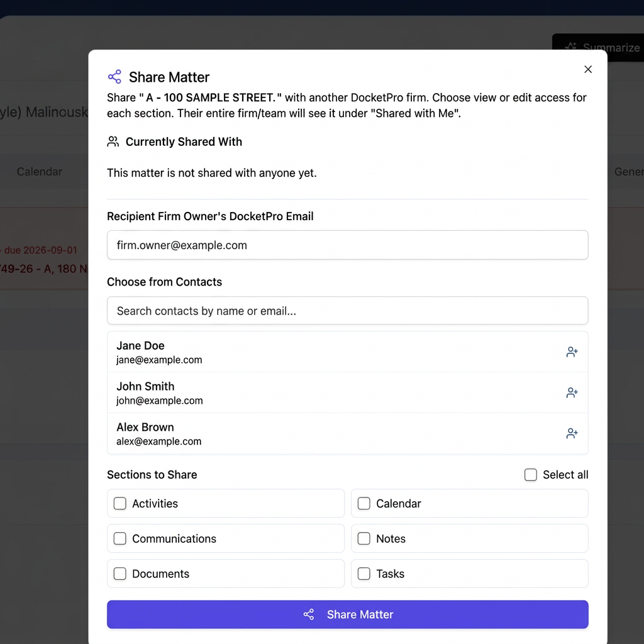Select the John Smith contact name
The width and height of the screenshot is (644, 644).
pos(145,387)
